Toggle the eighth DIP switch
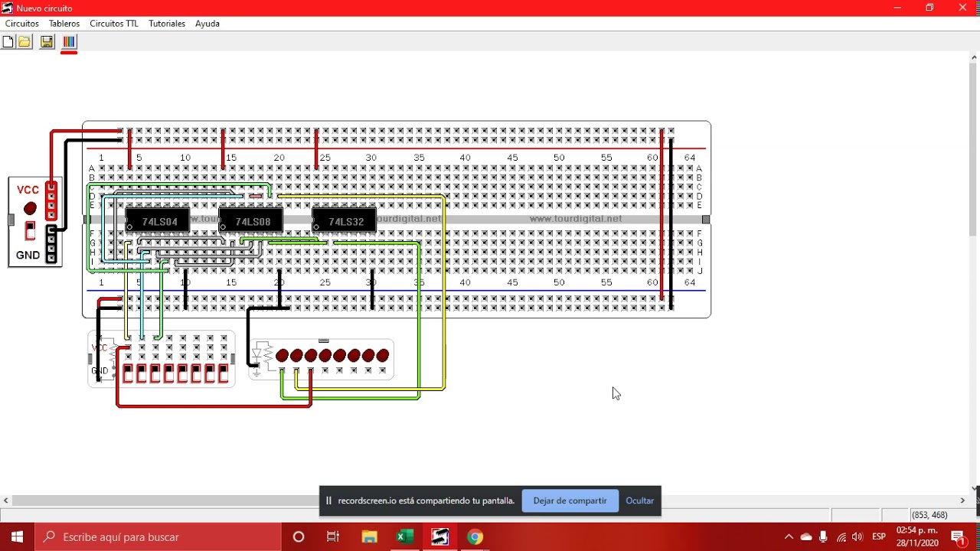This screenshot has height=551, width=980. (224, 373)
